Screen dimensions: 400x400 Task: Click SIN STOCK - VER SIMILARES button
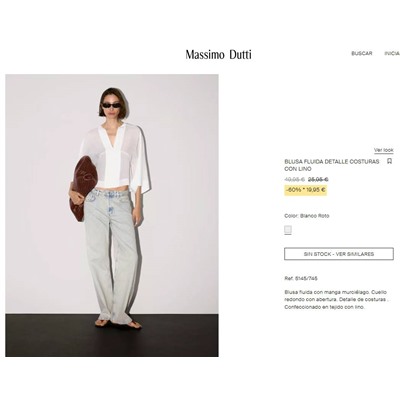(339, 254)
